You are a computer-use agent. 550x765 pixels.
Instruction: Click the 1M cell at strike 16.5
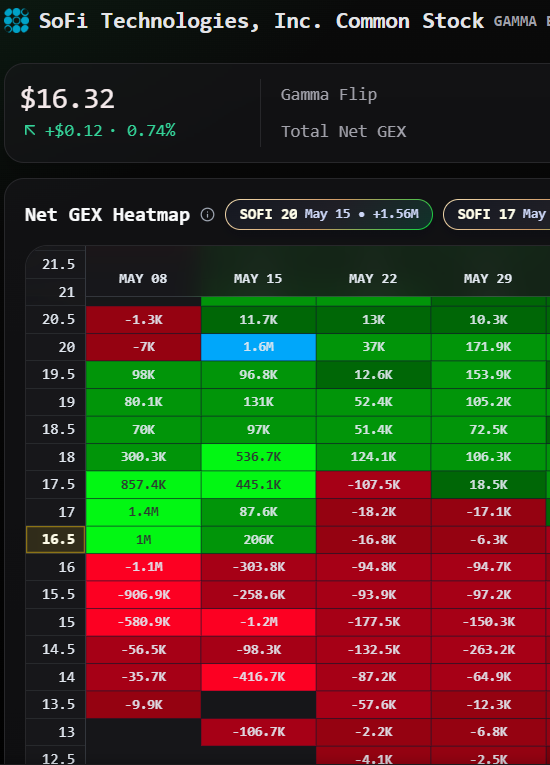143,540
